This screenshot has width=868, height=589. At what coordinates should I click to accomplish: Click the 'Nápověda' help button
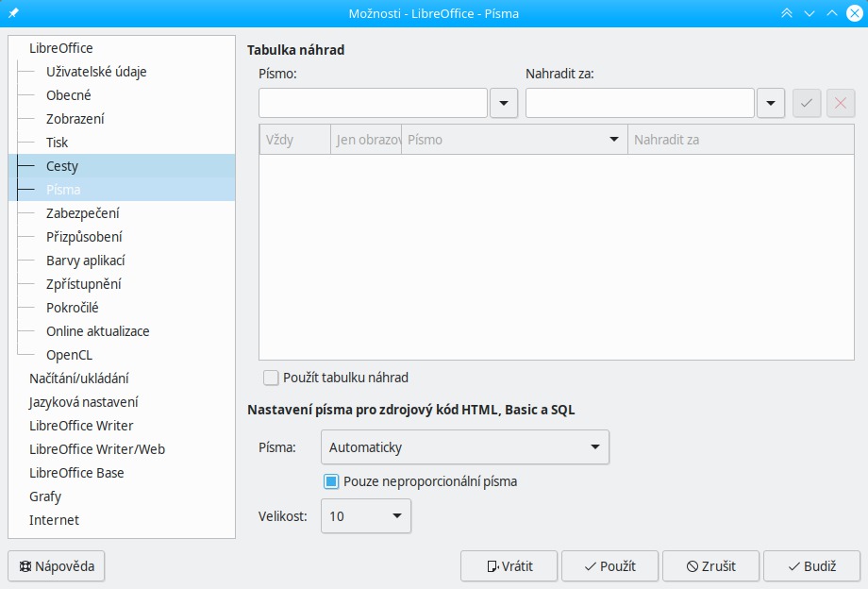57,566
